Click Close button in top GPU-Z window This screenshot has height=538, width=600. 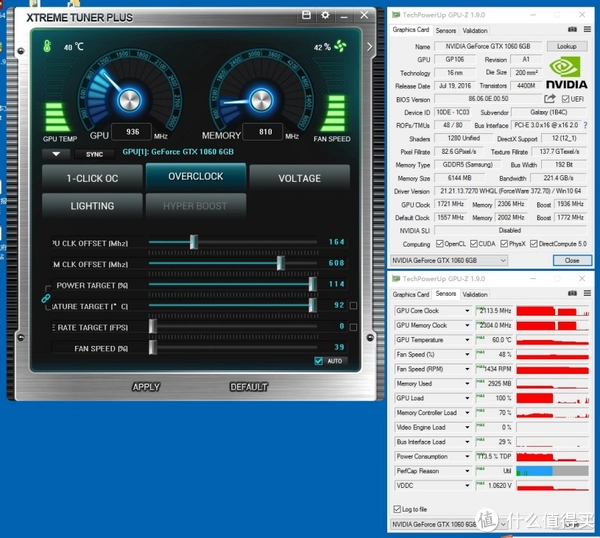pos(572,261)
